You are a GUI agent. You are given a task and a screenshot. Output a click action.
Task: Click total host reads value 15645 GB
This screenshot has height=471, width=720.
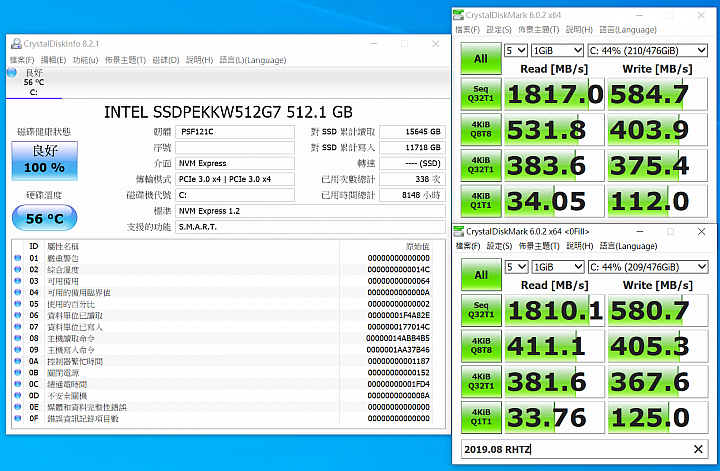pyautogui.click(x=412, y=132)
